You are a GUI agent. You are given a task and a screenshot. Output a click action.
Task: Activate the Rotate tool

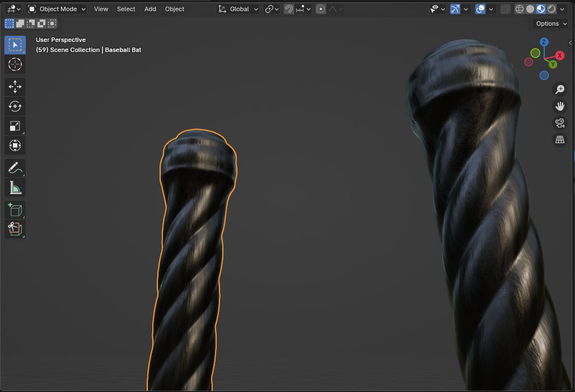(15, 106)
